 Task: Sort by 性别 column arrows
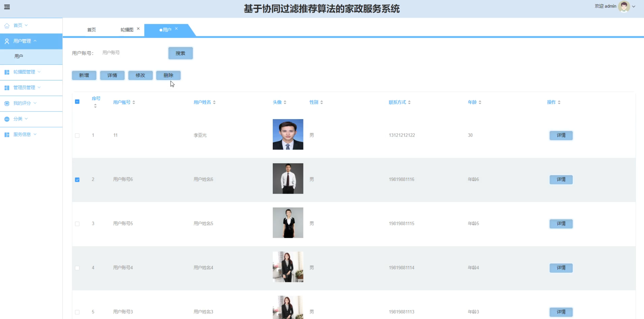[322, 102]
